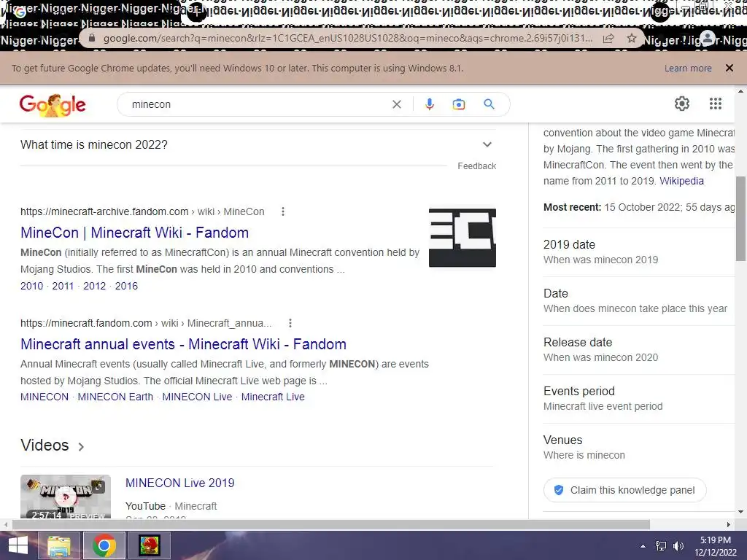Screen dimensions: 747x560
Task: Click the horizontal scrollbar thumb
Action: click(x=331, y=525)
